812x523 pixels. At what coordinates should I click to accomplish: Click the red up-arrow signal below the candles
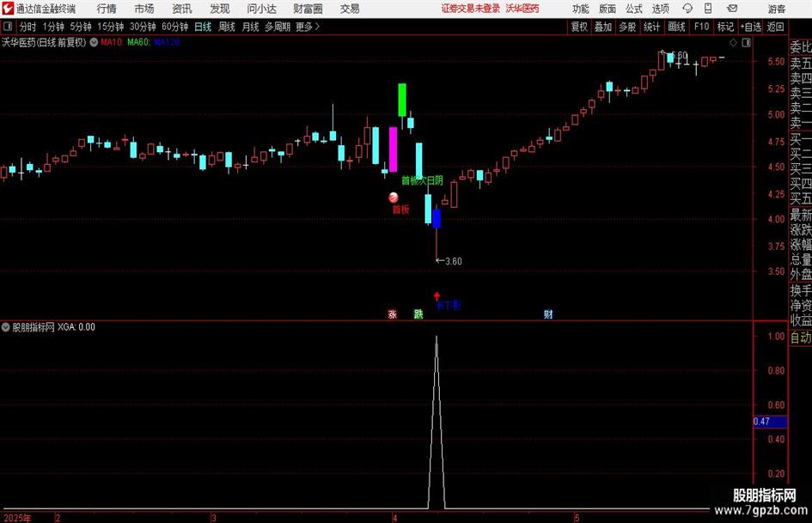437,295
